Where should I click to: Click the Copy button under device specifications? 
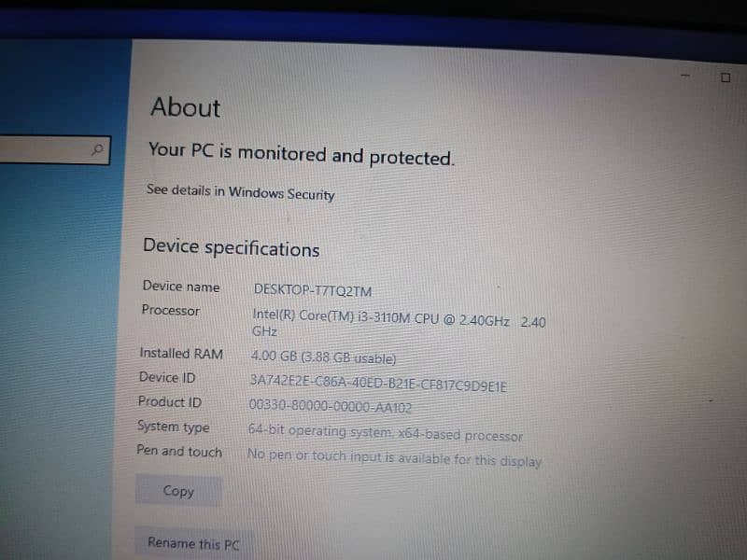(x=178, y=491)
